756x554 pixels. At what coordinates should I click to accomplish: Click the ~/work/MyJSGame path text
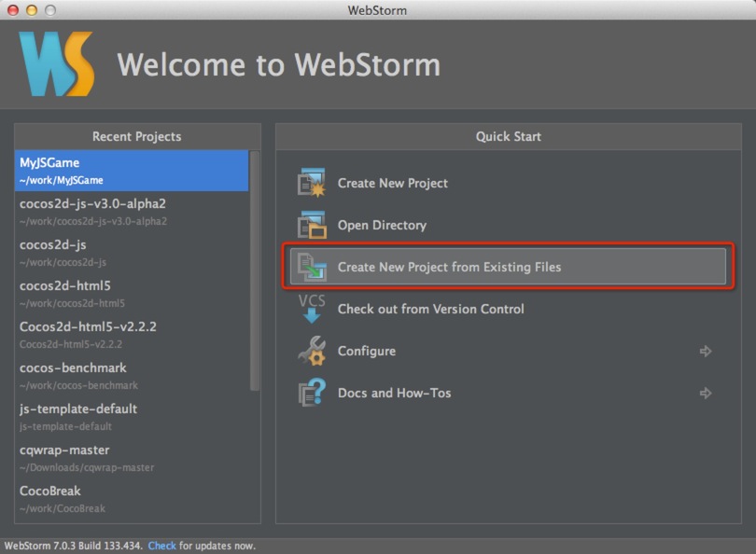pos(62,180)
